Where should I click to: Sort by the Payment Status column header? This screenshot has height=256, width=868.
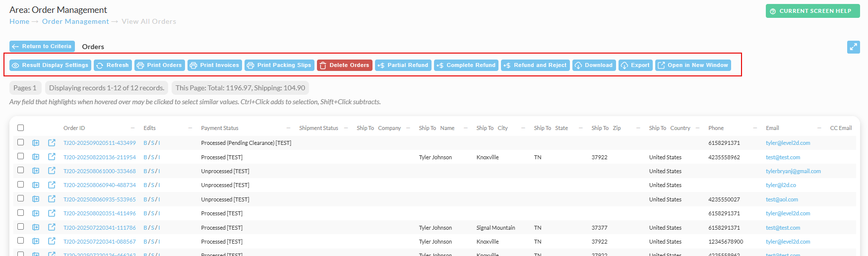tap(220, 128)
